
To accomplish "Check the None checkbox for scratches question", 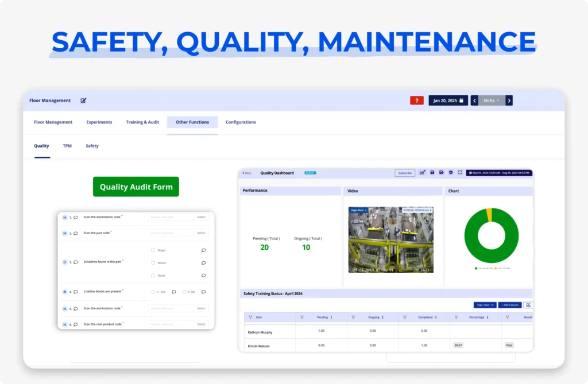I will (x=154, y=276).
